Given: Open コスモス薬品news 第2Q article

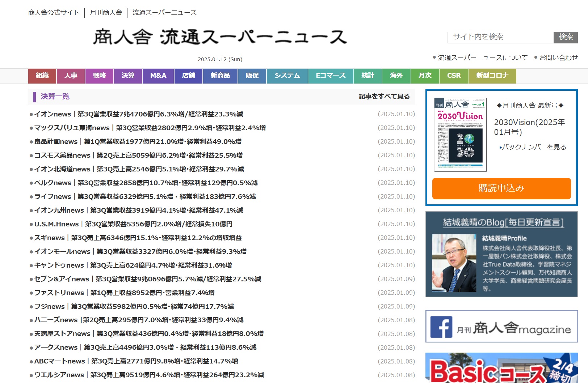Looking at the screenshot, I should [x=138, y=156].
